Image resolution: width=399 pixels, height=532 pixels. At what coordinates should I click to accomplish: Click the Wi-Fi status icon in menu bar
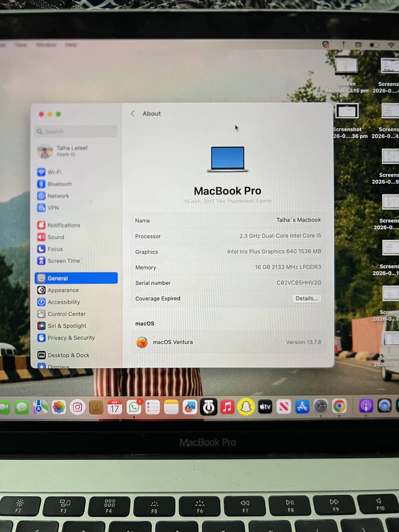click(391, 45)
